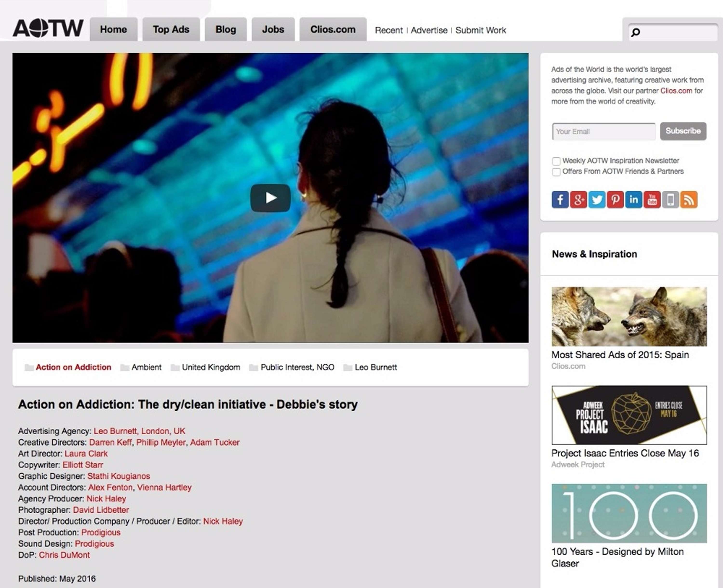Open Chris DuMont DoP link
Viewport: 723px width, 588px height.
(x=64, y=555)
